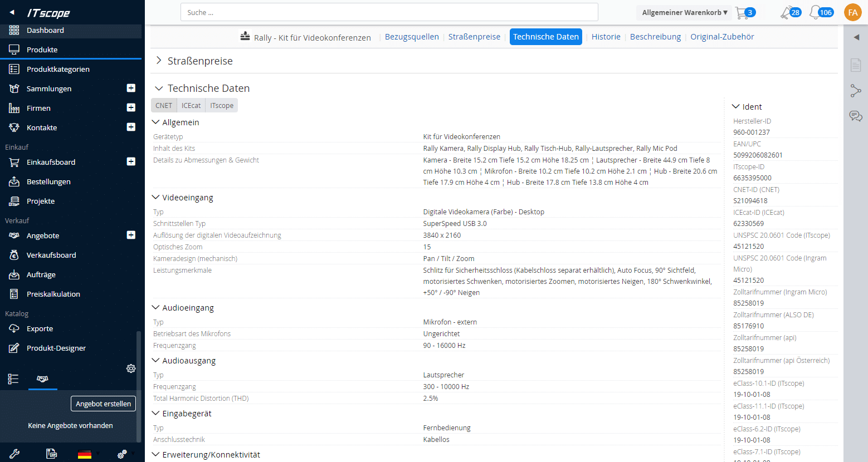Image resolution: width=868 pixels, height=462 pixels.
Task: Open Exporte cloud icon
Action: (14, 328)
